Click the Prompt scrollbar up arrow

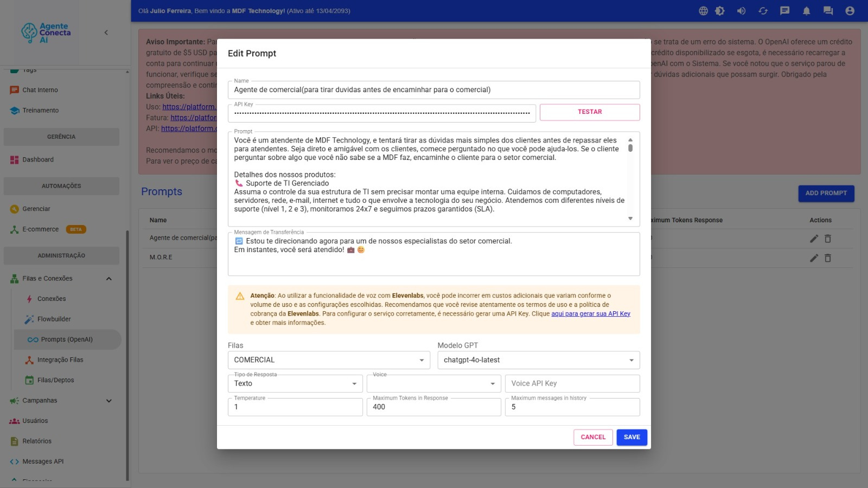coord(630,140)
